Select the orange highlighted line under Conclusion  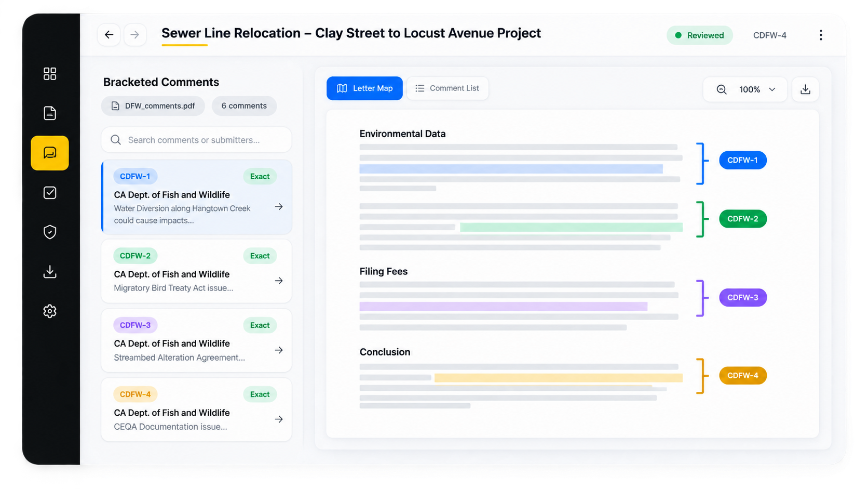[x=558, y=378]
